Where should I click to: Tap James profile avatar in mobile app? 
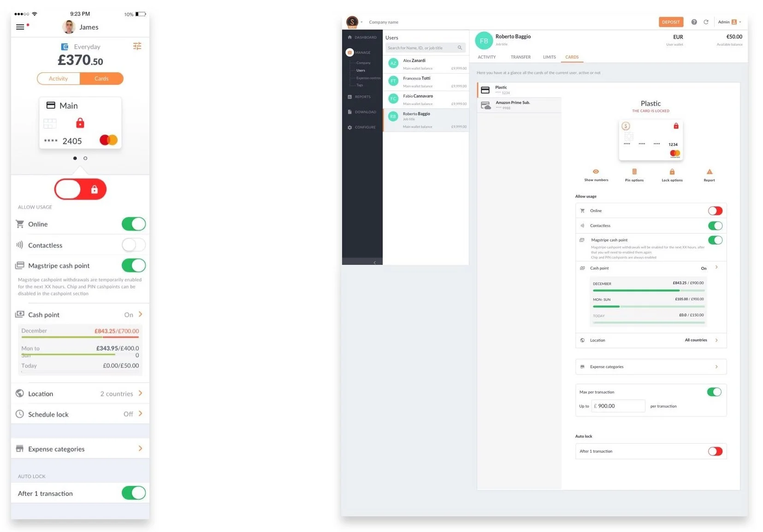[69, 27]
